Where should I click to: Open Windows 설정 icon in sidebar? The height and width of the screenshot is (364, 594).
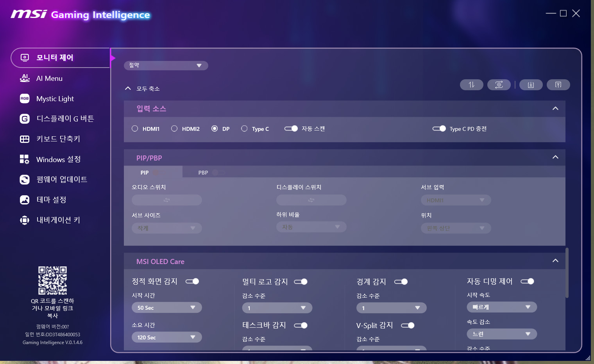[x=25, y=159]
